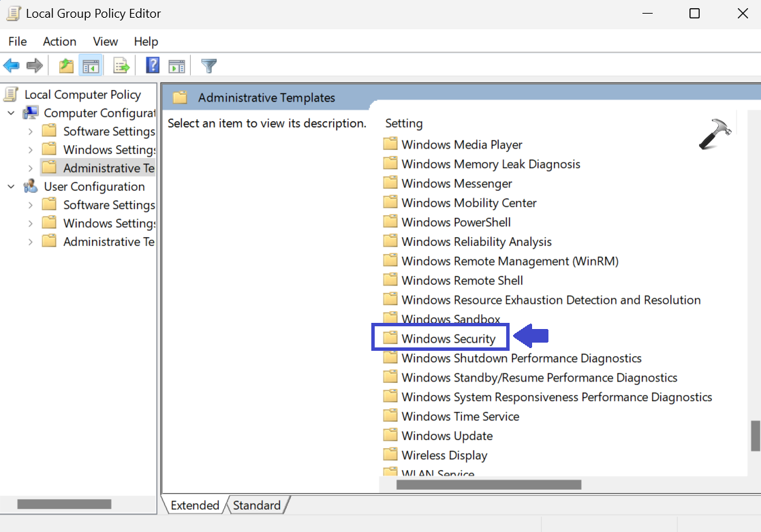
Task: Click the Forward arrow toolbar icon
Action: pyautogui.click(x=34, y=66)
